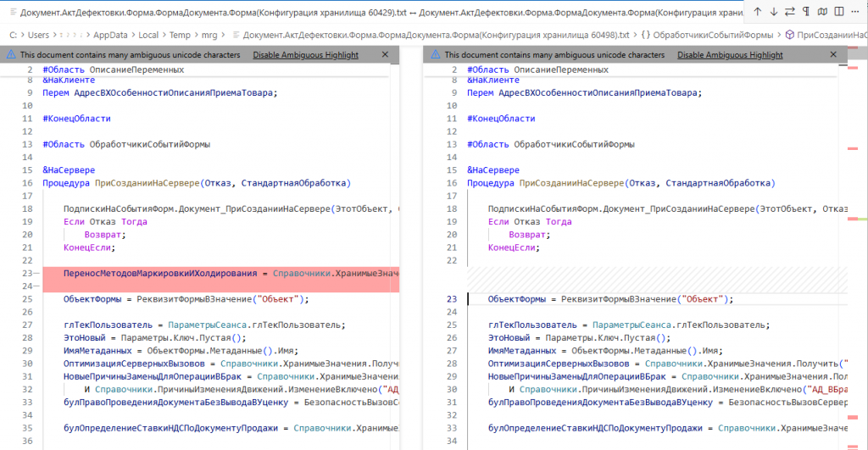
Task: Click line 25 ОбъектФормы in left pane
Action: coord(186,299)
